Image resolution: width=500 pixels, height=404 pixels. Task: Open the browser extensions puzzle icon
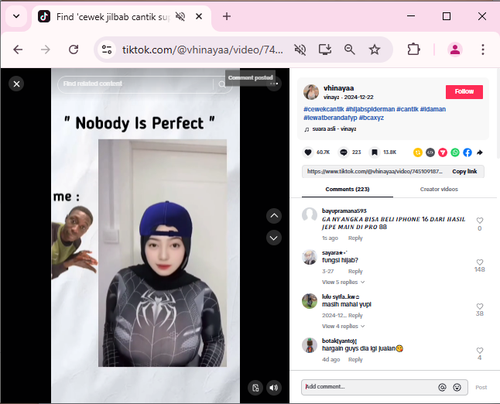414,50
